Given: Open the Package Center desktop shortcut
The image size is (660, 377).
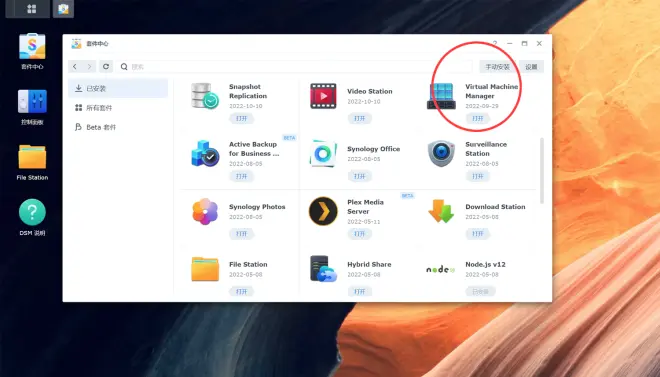Looking at the screenshot, I should 32,46.
